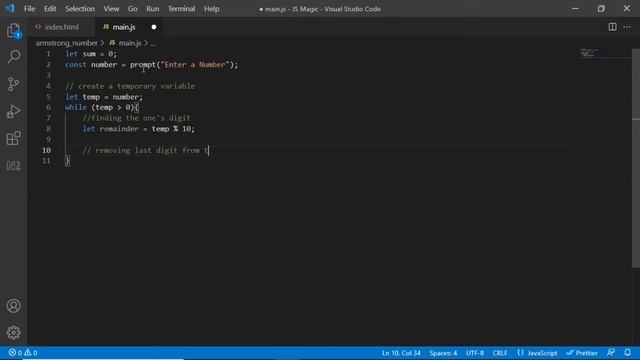Open Source Control view
Screen dimensions: 640x360
point(13,84)
